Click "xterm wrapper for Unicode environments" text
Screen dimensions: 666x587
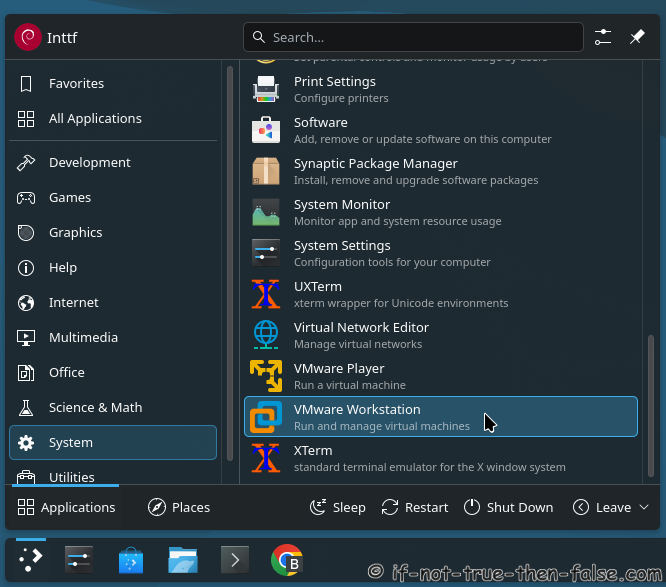(x=401, y=303)
